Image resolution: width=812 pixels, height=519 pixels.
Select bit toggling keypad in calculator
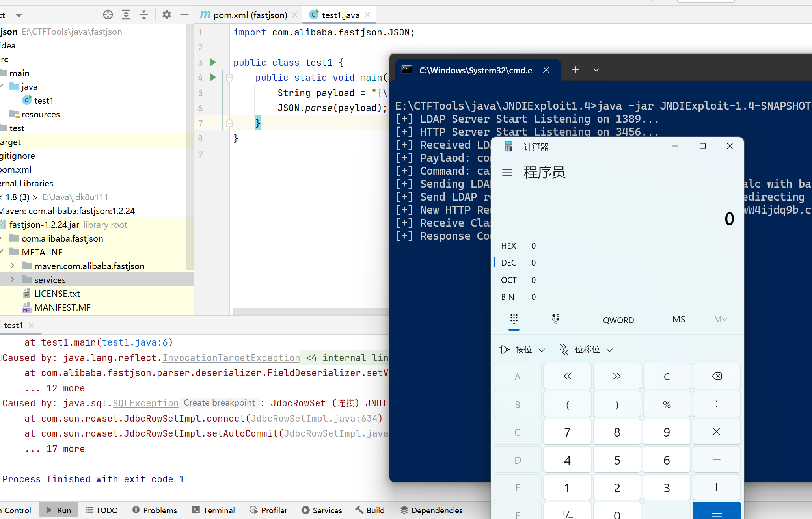(x=556, y=319)
